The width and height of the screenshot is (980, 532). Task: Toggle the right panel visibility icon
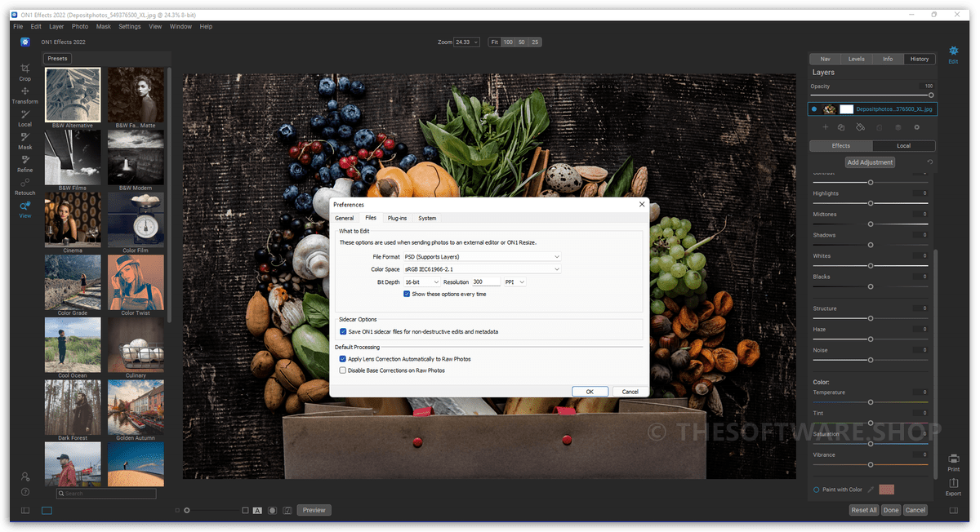click(x=953, y=511)
